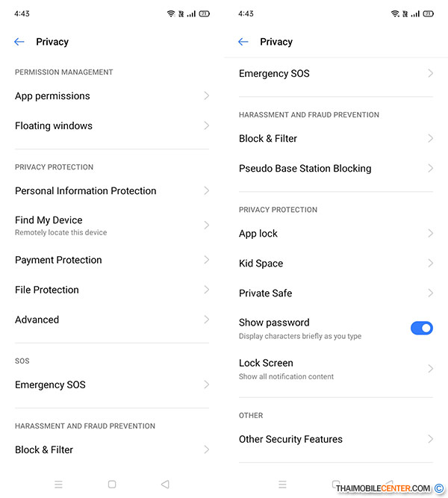The image size is (448, 498).
Task: Open Floating windows permissions
Action: click(54, 125)
